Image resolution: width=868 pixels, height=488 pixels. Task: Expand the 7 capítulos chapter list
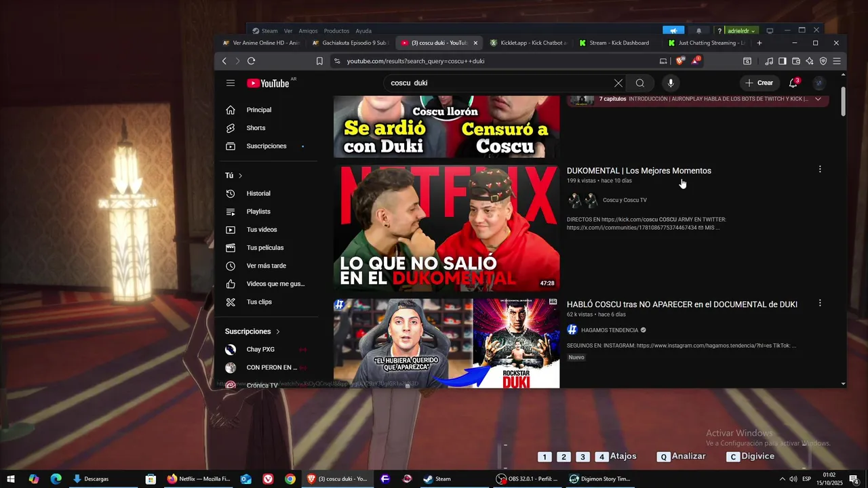coord(818,99)
